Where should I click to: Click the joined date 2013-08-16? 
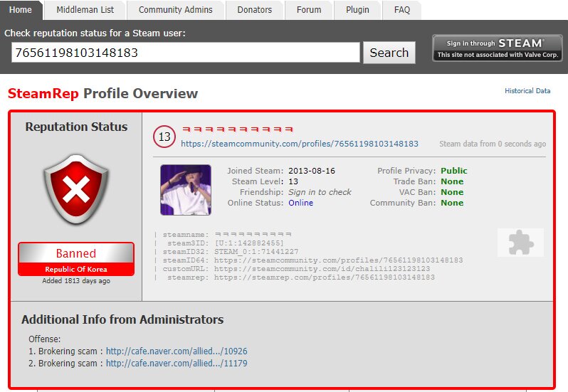pos(312,171)
